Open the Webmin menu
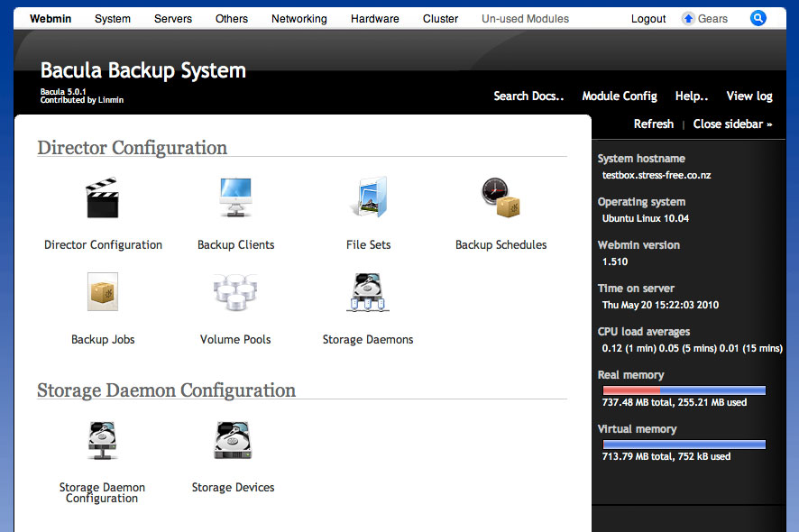The width and height of the screenshot is (799, 532). 51,19
